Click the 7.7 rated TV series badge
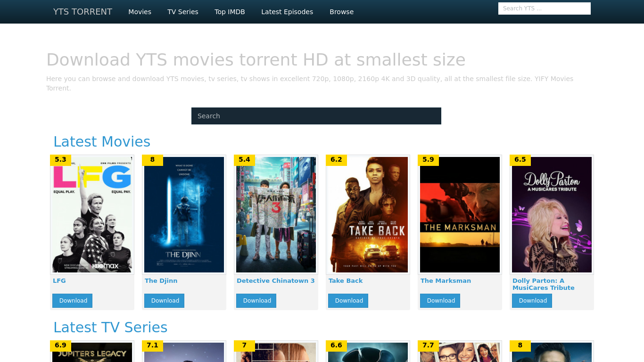Image resolution: width=644 pixels, height=362 pixels. [x=429, y=346]
